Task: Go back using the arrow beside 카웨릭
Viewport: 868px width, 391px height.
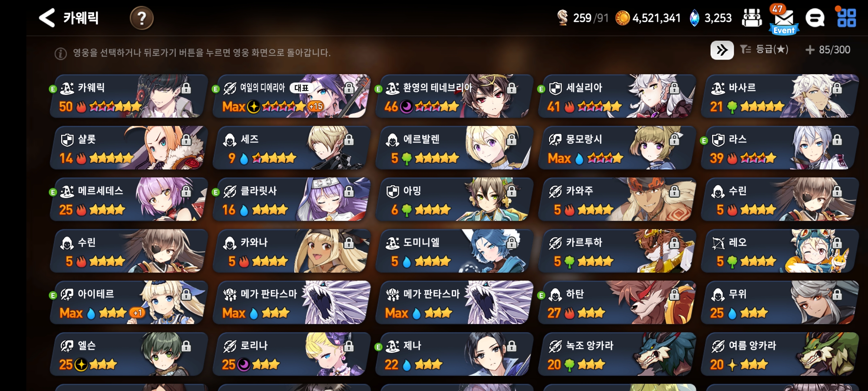Action: click(x=47, y=18)
